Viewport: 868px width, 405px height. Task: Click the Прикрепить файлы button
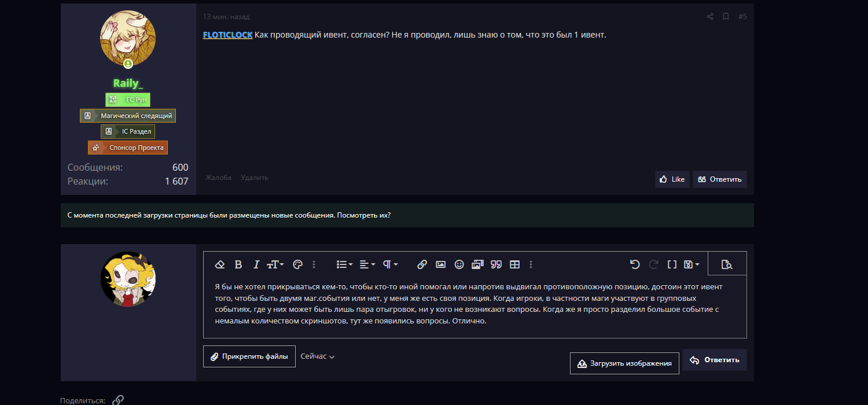(x=249, y=356)
